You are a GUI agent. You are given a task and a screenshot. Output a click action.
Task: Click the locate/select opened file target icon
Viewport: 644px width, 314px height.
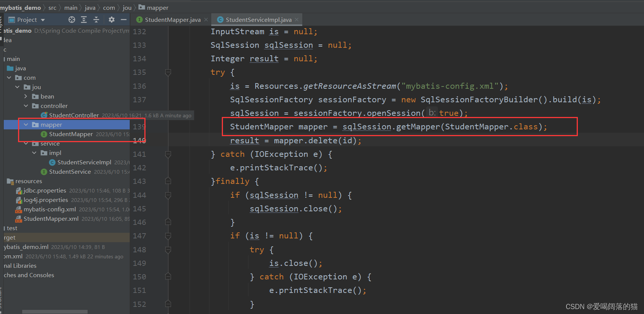coord(72,20)
